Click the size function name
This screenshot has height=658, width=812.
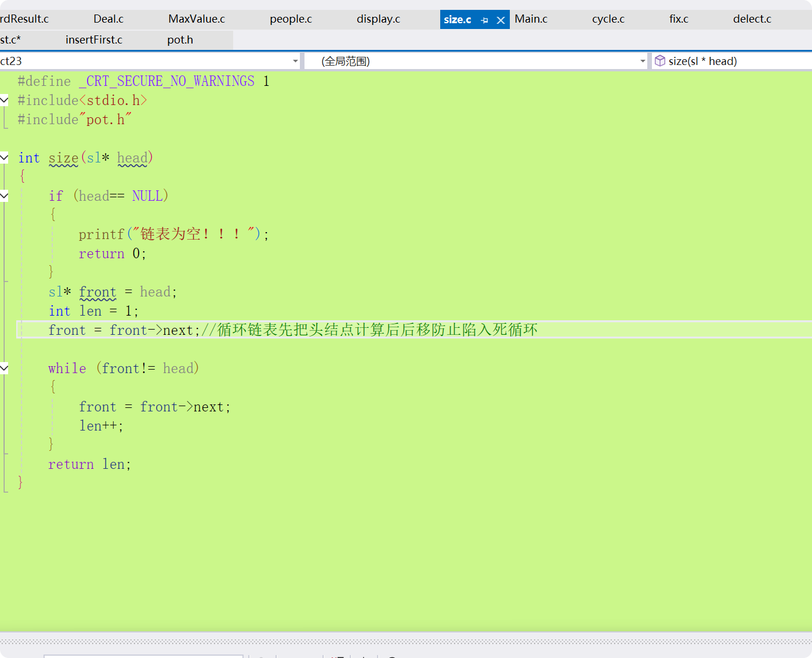63,158
